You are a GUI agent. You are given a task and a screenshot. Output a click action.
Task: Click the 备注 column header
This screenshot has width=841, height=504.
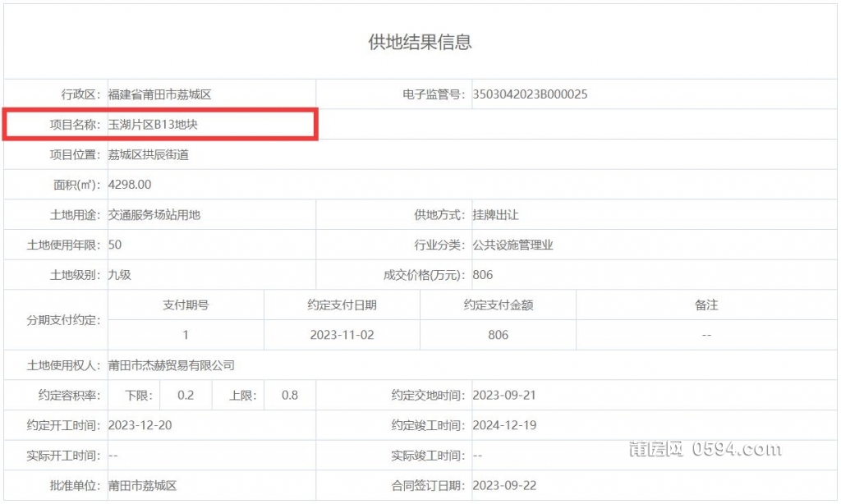pos(706,305)
